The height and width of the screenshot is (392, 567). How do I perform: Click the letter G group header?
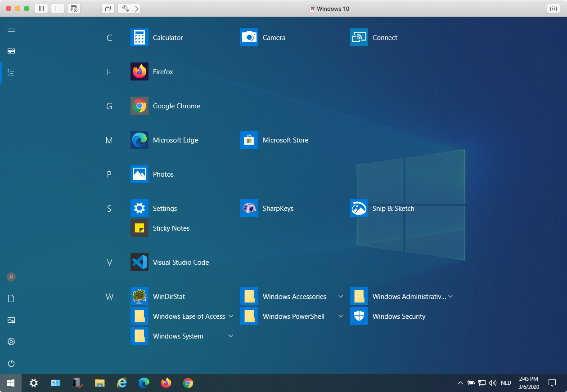coord(109,106)
